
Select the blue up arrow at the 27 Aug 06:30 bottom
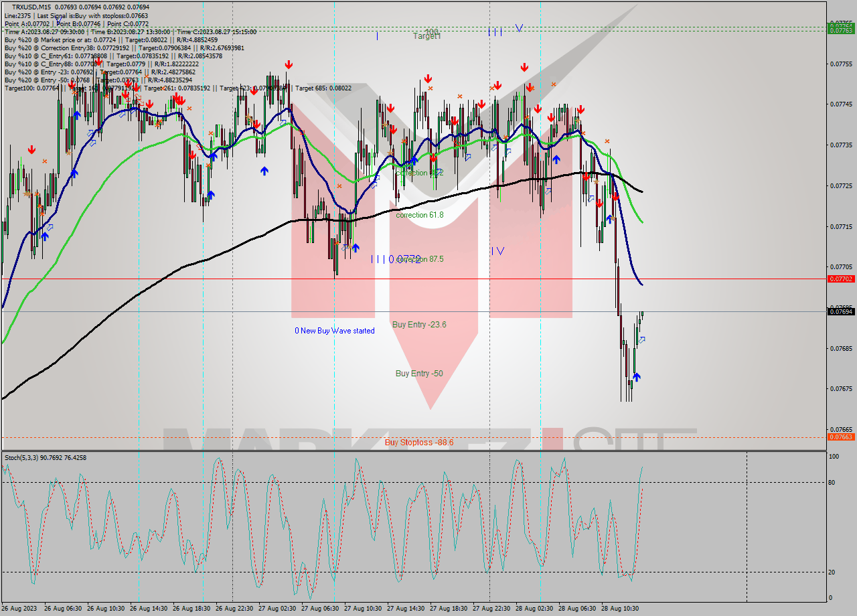point(357,247)
